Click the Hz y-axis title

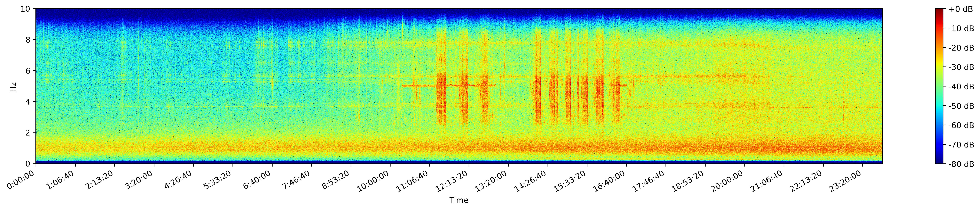coord(13,86)
